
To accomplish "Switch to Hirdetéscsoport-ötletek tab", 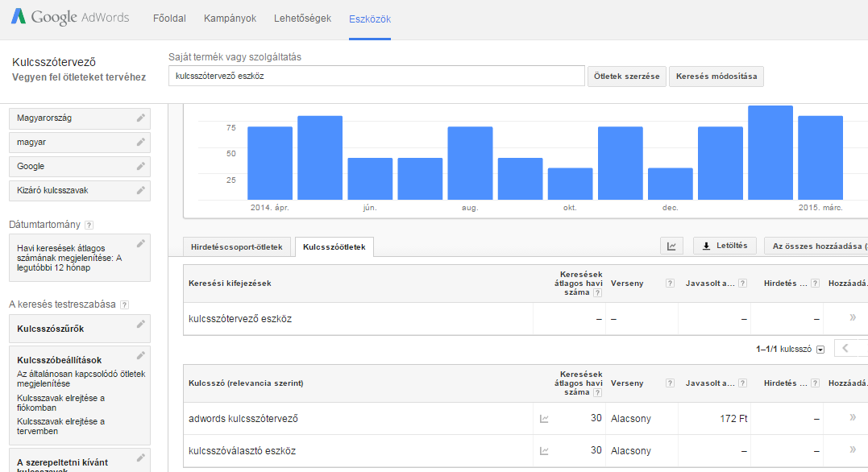I will tap(236, 246).
